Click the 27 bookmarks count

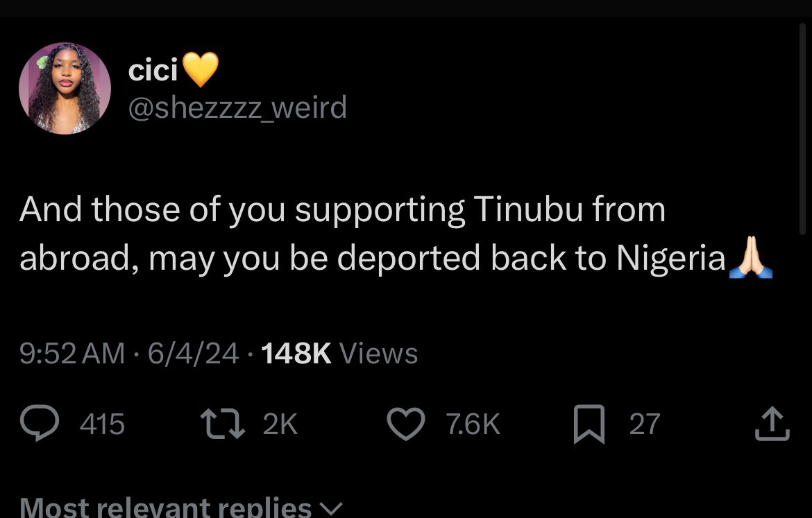point(645,424)
